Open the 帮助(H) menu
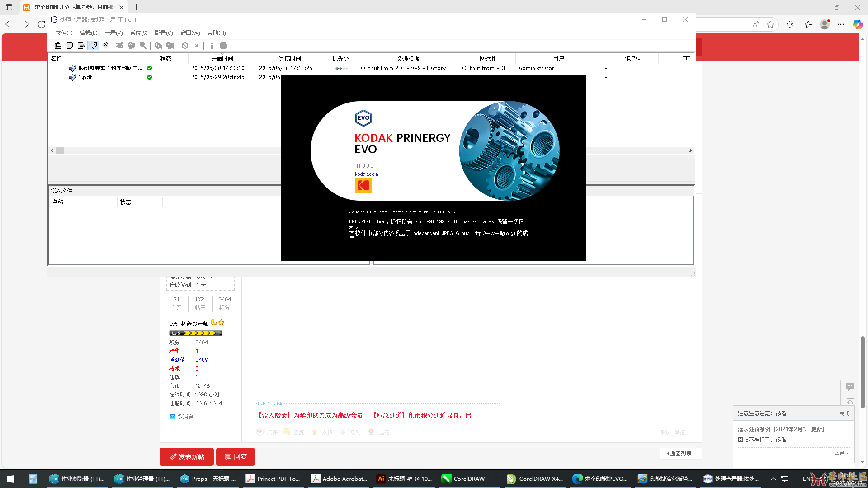Viewport: 868px width, 488px height. [x=217, y=33]
